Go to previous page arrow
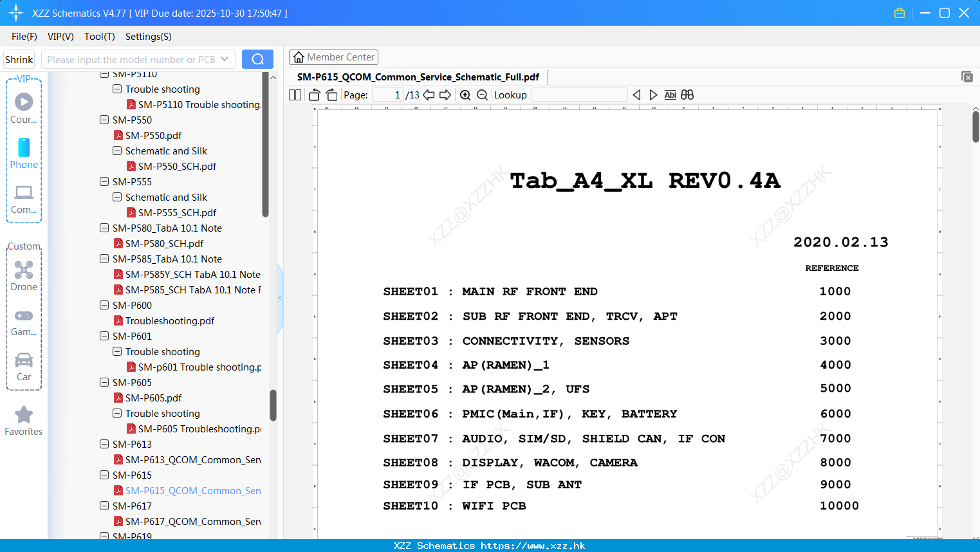 [429, 95]
